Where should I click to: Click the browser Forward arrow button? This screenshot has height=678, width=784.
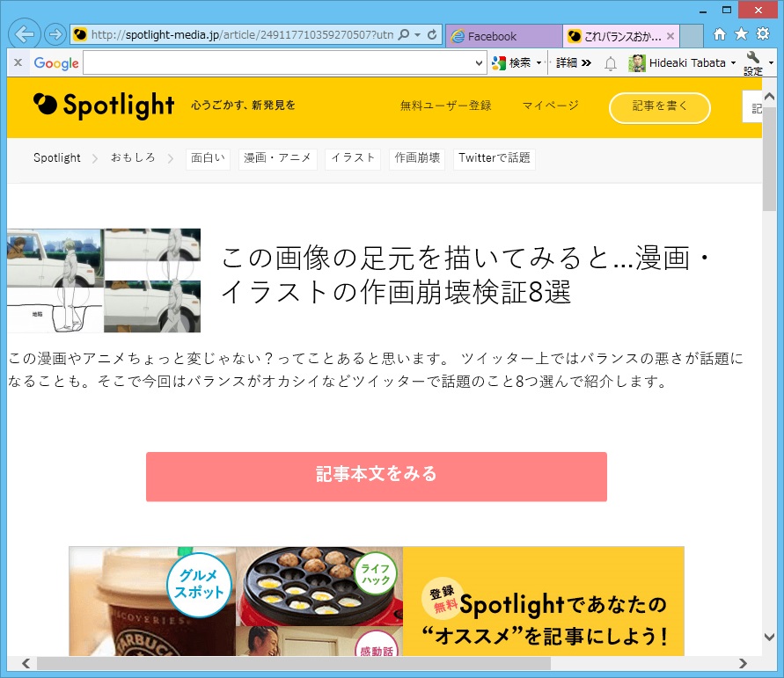coord(55,34)
